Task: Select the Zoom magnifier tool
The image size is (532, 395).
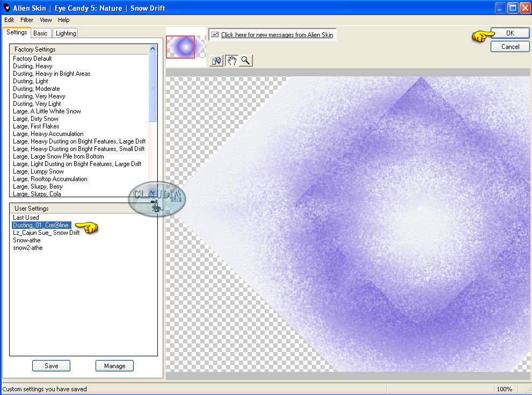Action: (x=246, y=61)
